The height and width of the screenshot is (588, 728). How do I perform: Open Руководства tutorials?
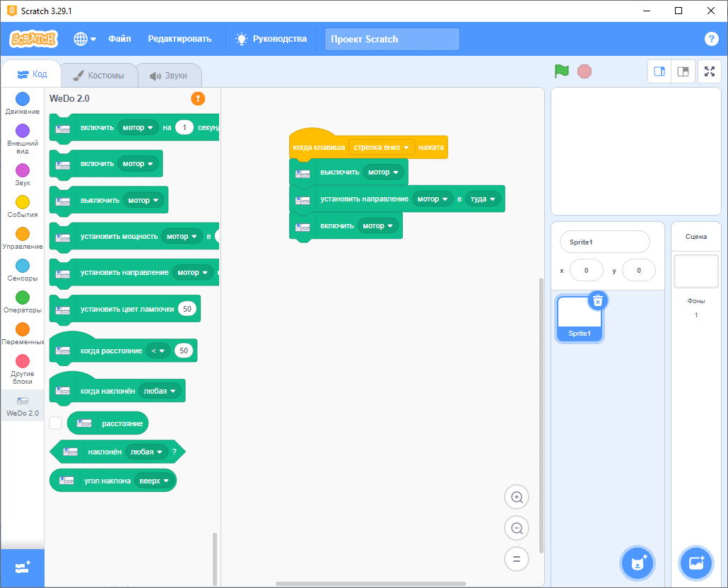(271, 39)
